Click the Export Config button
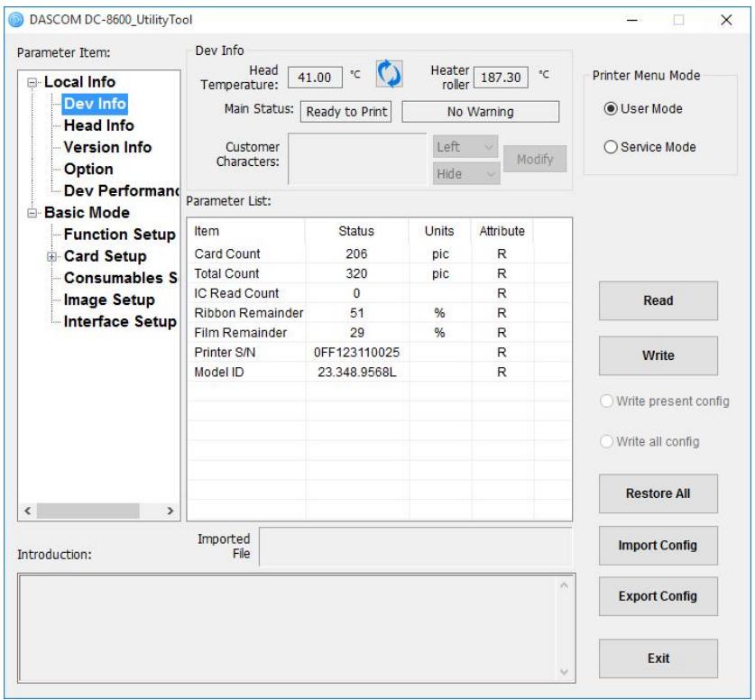This screenshot has height=700, width=755. (658, 596)
